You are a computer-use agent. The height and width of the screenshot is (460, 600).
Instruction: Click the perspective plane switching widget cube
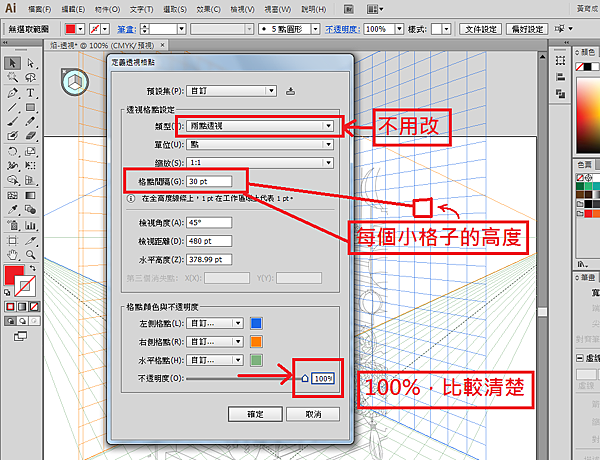click(75, 82)
